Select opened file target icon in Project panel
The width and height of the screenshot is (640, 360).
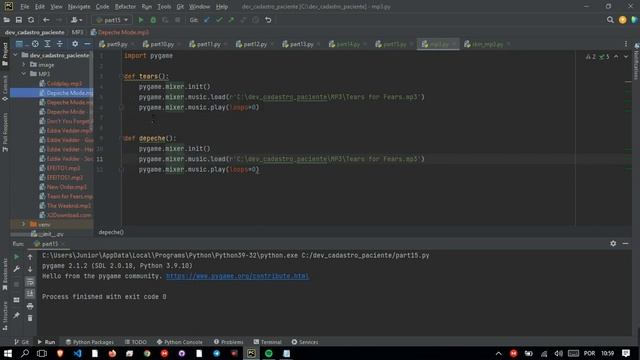[36, 44]
